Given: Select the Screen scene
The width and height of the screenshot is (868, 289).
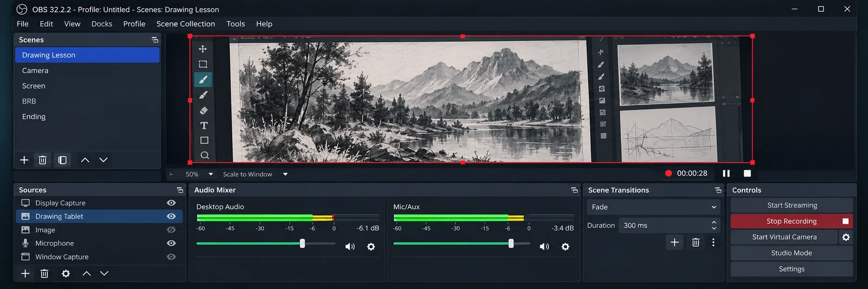Looking at the screenshot, I should [87, 86].
